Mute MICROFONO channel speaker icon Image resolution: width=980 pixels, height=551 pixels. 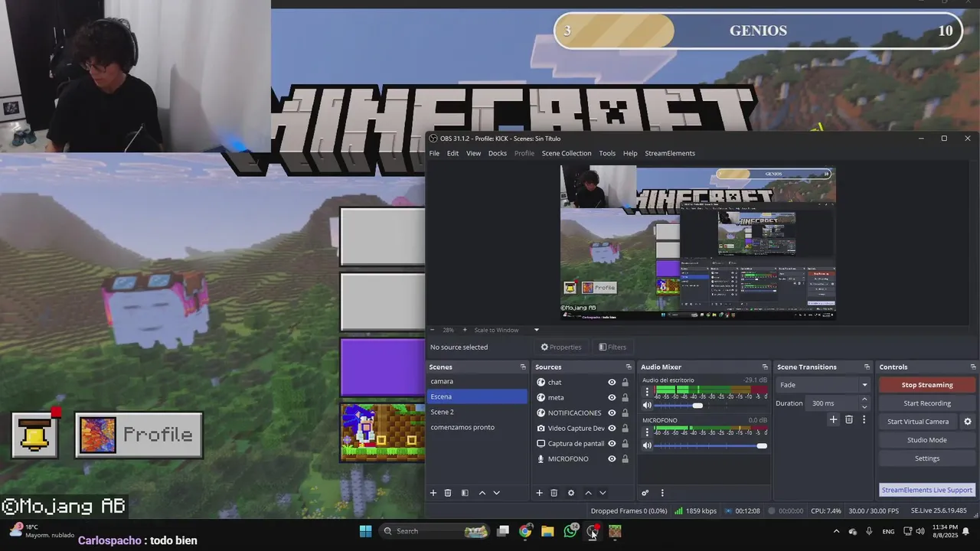(647, 445)
